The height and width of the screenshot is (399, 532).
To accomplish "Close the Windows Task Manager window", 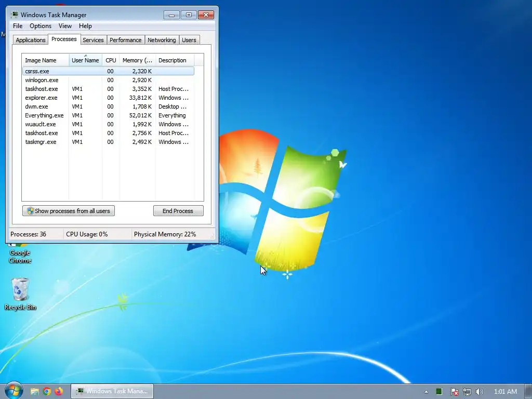I will tap(206, 15).
